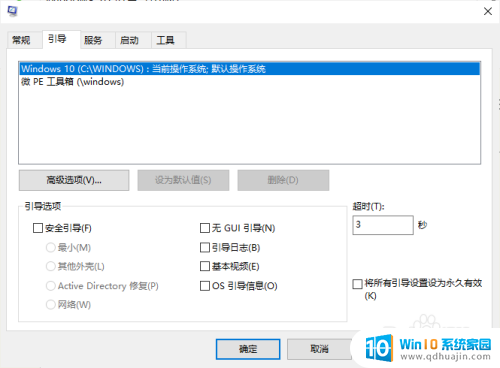Enable the 引导日志(B) checkbox
The image size is (500, 368).
point(205,248)
